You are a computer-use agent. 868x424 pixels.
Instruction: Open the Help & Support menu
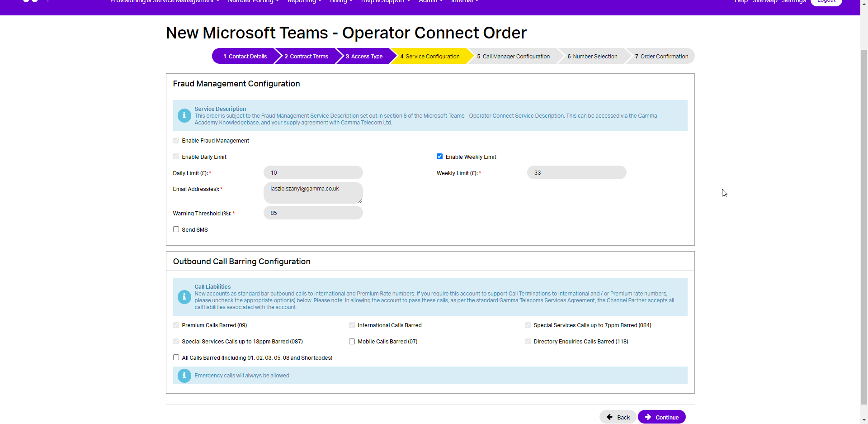pos(386,2)
